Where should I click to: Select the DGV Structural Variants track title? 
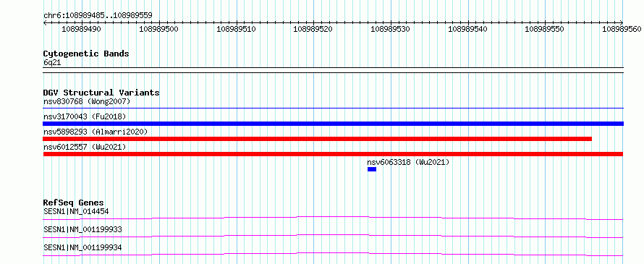click(101, 93)
